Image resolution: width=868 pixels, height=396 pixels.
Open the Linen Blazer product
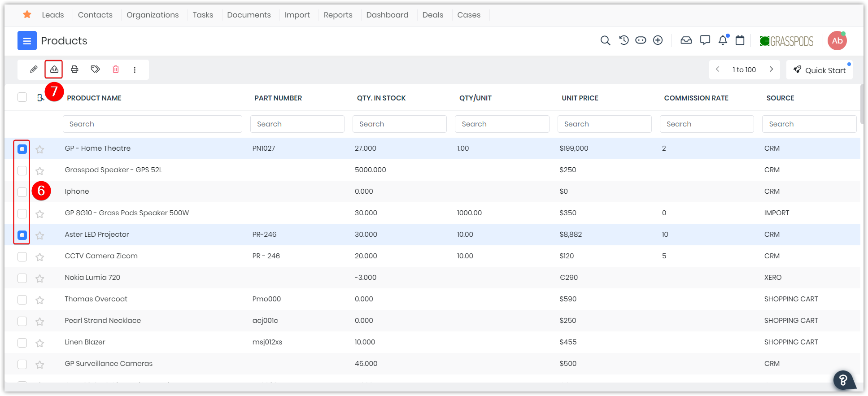click(x=85, y=342)
